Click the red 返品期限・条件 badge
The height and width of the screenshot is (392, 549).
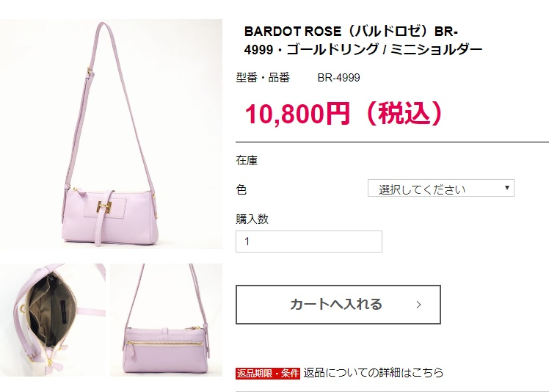coord(268,374)
